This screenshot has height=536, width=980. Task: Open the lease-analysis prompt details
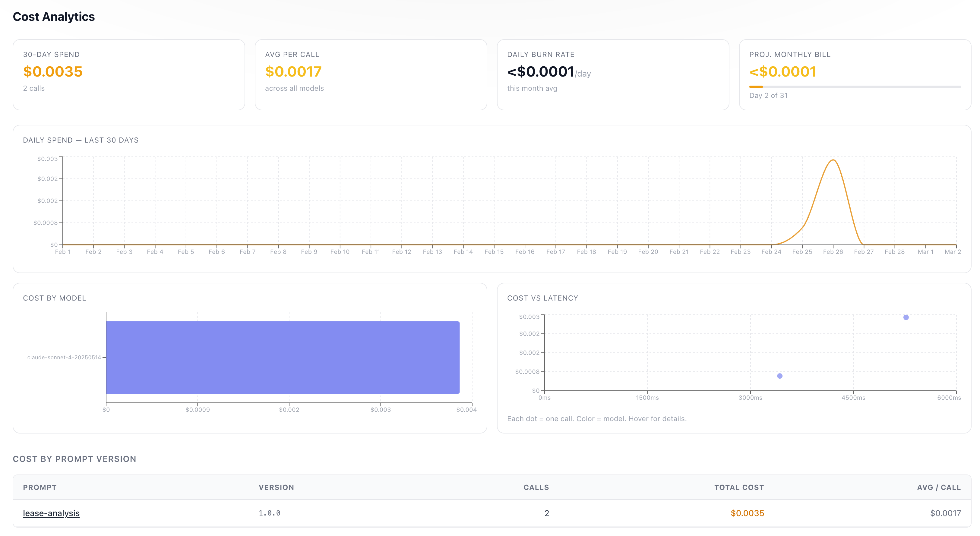[x=51, y=513]
